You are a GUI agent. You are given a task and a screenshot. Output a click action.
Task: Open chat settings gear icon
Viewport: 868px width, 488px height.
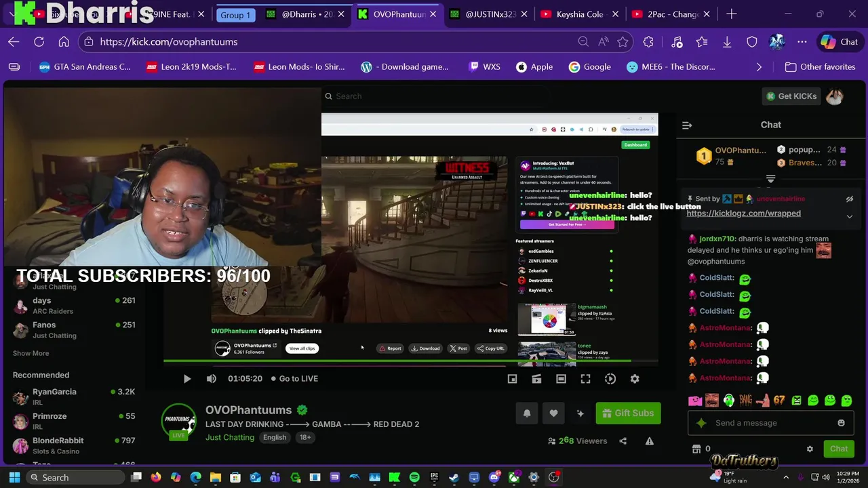pos(810,449)
